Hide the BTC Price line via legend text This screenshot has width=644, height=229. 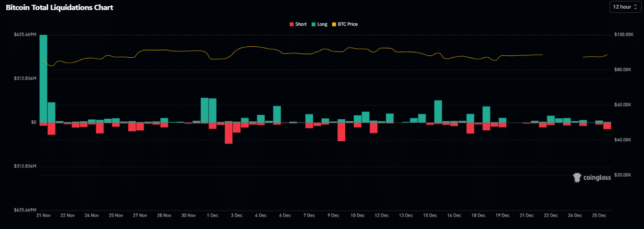[348, 24]
